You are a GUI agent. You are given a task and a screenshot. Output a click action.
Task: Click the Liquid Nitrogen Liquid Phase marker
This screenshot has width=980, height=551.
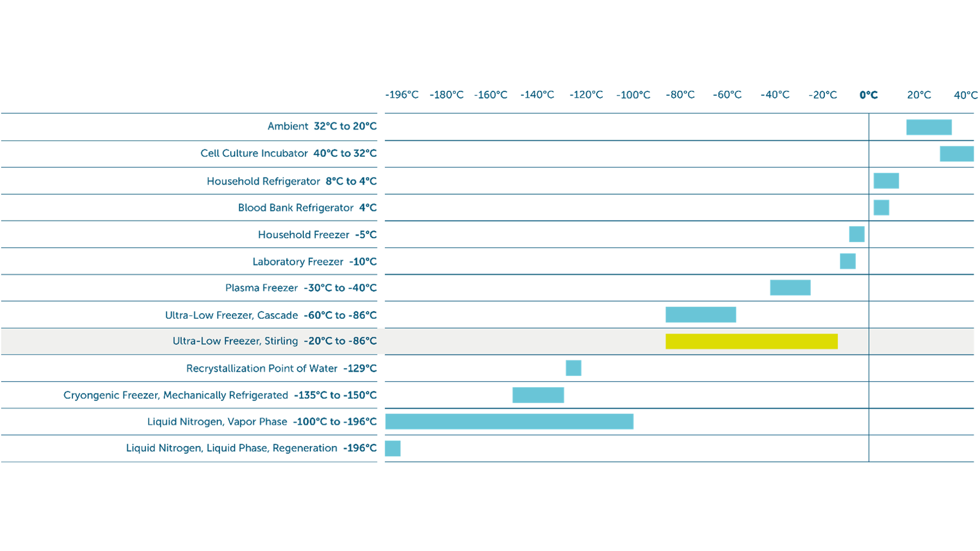(x=395, y=448)
